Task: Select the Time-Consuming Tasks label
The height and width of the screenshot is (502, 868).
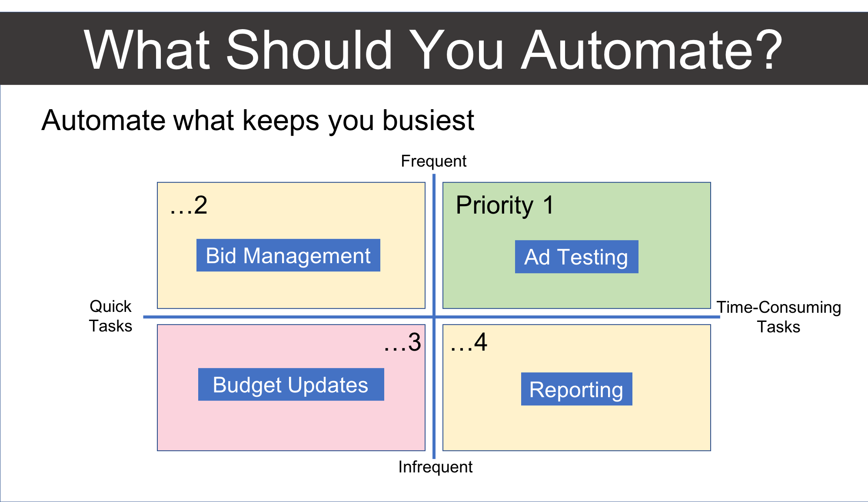Action: click(x=778, y=317)
